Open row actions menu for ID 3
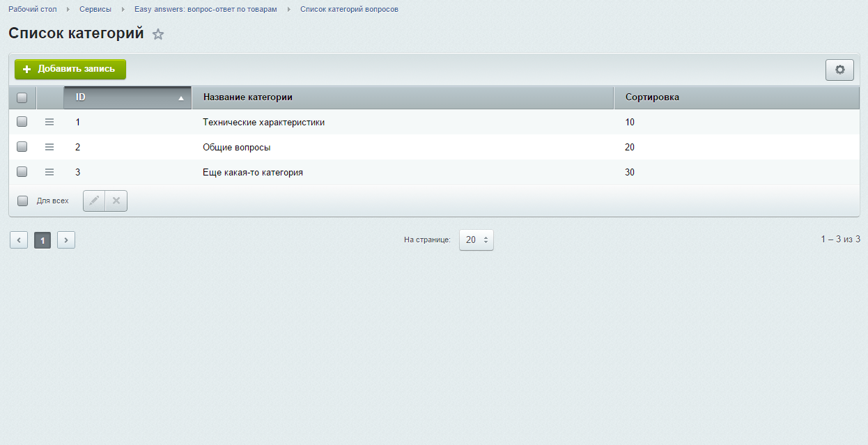The width and height of the screenshot is (868, 445). pyautogui.click(x=49, y=172)
